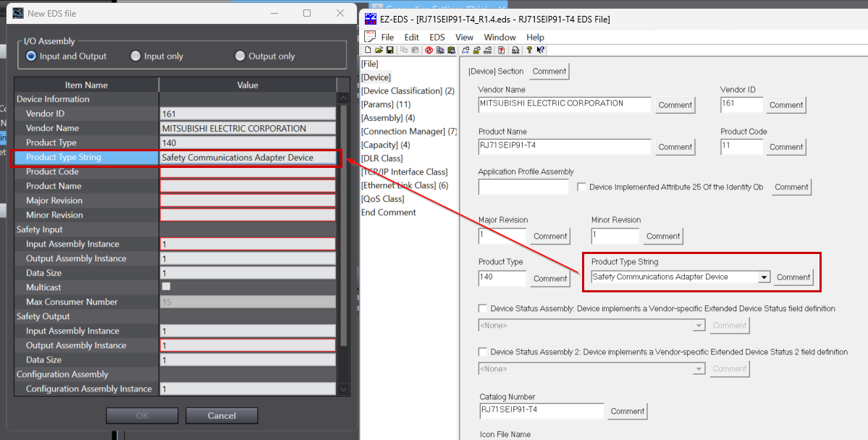Click the Product Name field in EZ-EDS
This screenshot has height=440, width=868.
pos(565,147)
